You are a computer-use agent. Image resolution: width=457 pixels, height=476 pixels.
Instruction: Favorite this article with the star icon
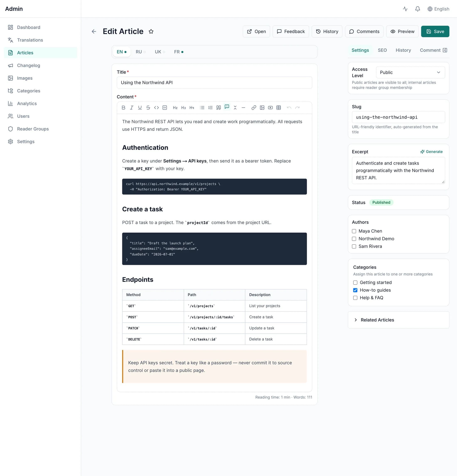click(x=151, y=32)
